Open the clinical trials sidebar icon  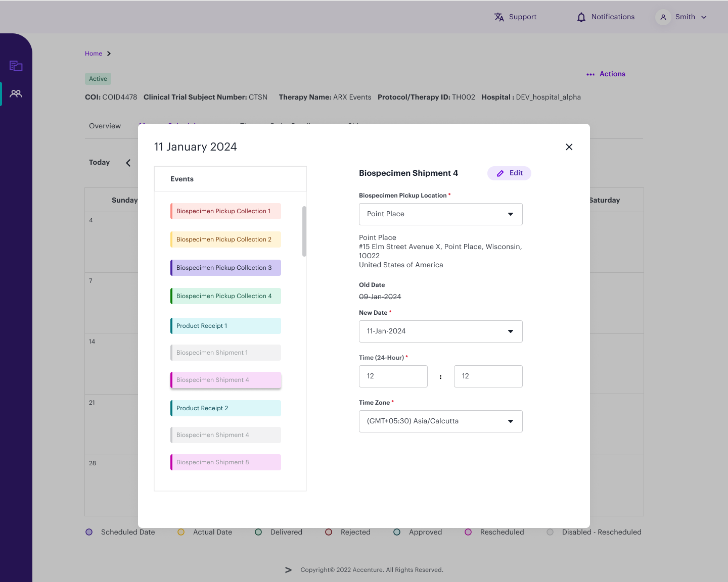click(16, 66)
